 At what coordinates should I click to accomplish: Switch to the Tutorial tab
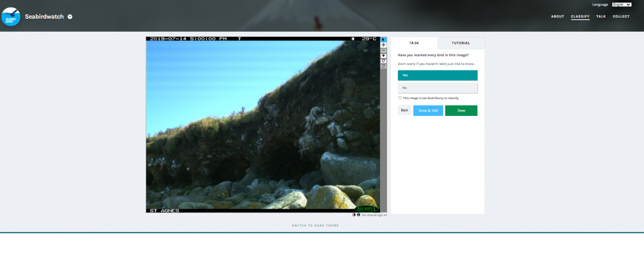461,43
